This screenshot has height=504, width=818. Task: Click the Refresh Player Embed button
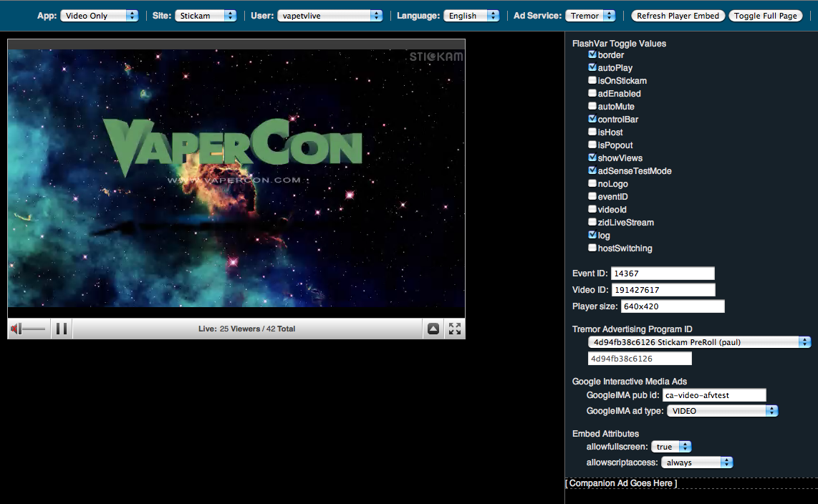678,16
